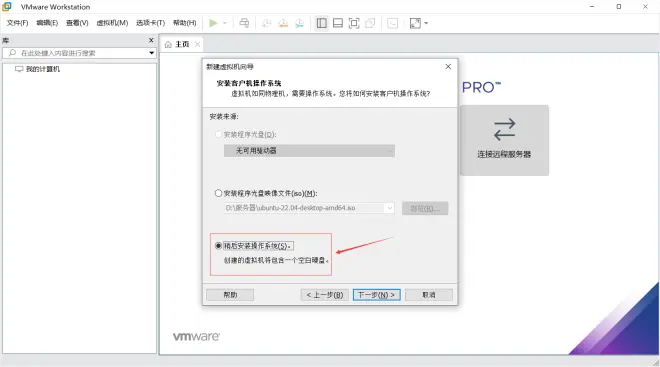Viewport: 660px width, 367px height.
Task: Click the home icon on 主页 tab
Action: pos(168,44)
